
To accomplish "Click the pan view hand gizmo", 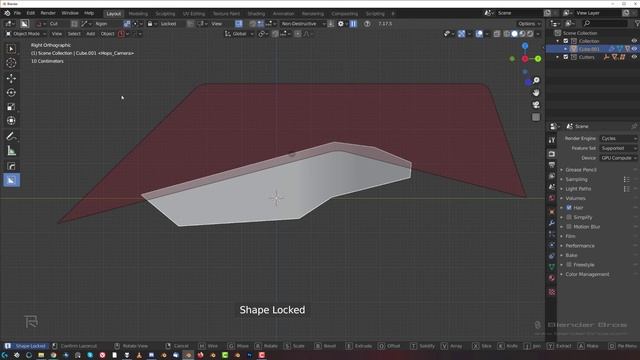I will [536, 93].
